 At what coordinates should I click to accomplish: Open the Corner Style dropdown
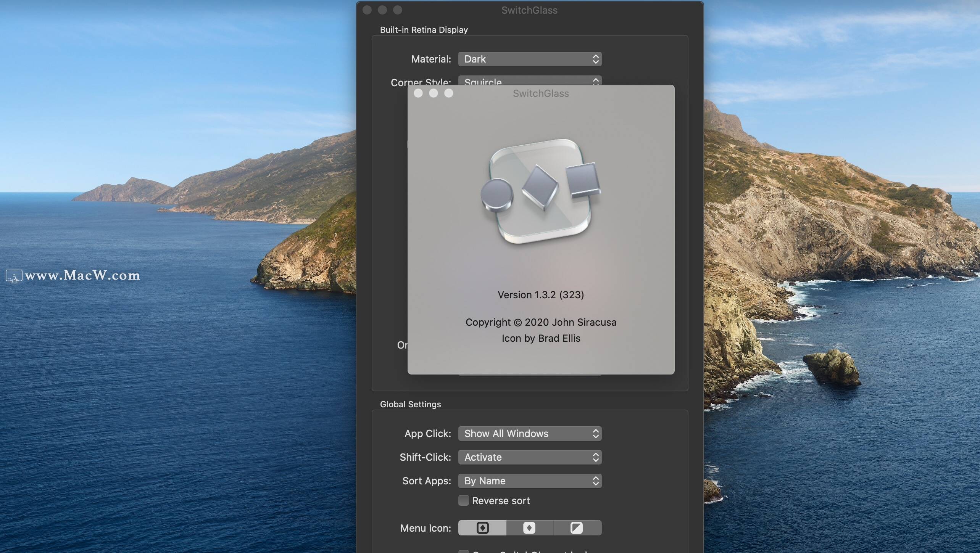[x=530, y=80]
